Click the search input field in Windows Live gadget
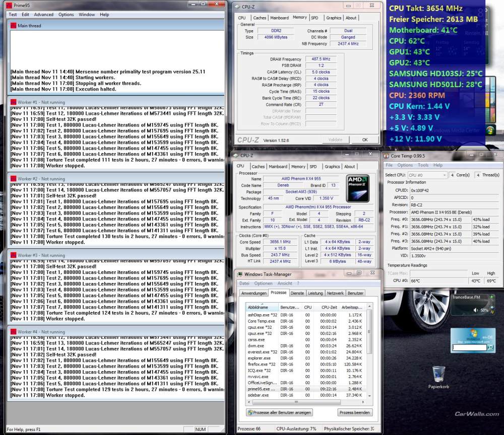 coord(470,347)
